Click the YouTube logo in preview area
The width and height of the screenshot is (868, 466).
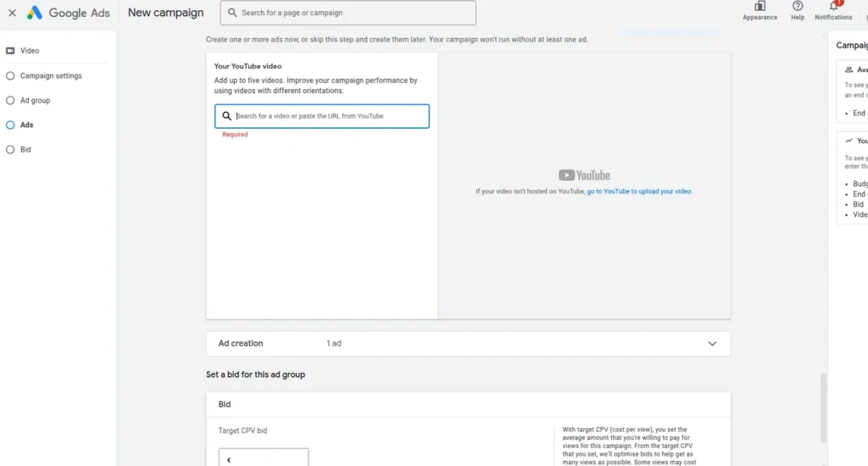[584, 175]
